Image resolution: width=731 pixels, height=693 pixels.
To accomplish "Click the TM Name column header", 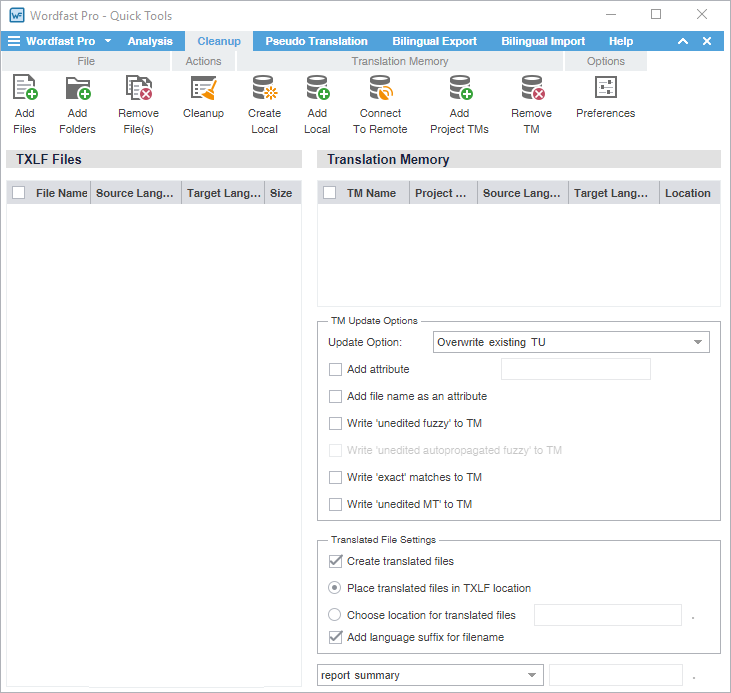I will coord(371,193).
